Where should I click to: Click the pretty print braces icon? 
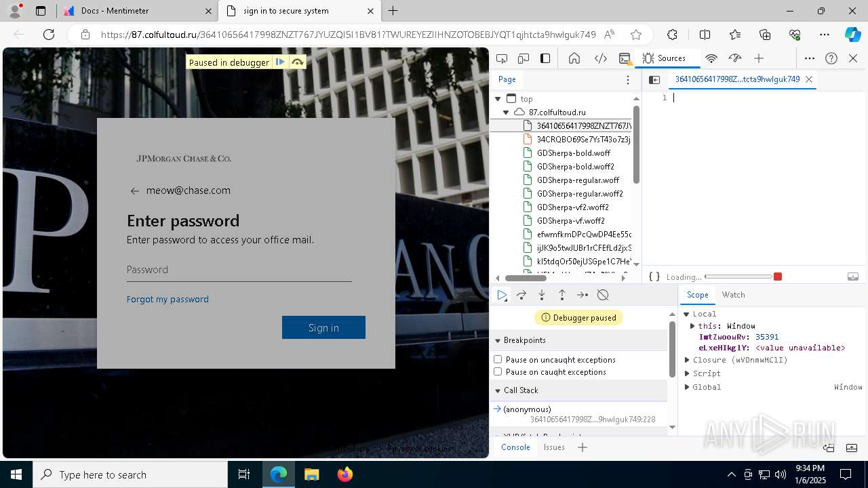(654, 277)
